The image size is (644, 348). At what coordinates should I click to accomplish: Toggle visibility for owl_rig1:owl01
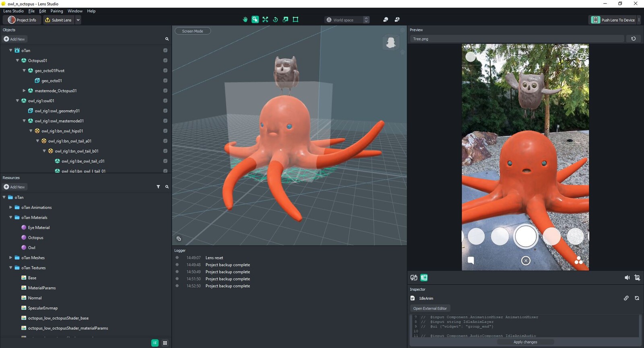[x=165, y=101]
